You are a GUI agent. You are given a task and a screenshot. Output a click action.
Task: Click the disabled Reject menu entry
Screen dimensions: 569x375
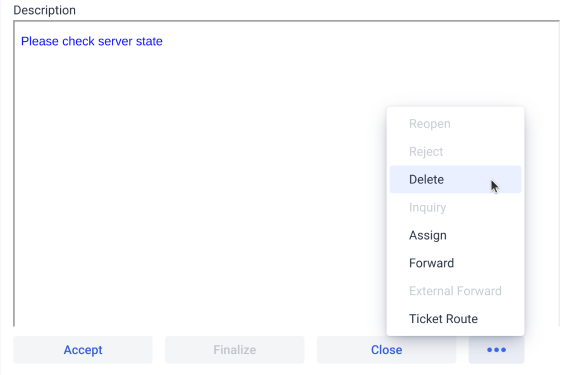[455, 151]
